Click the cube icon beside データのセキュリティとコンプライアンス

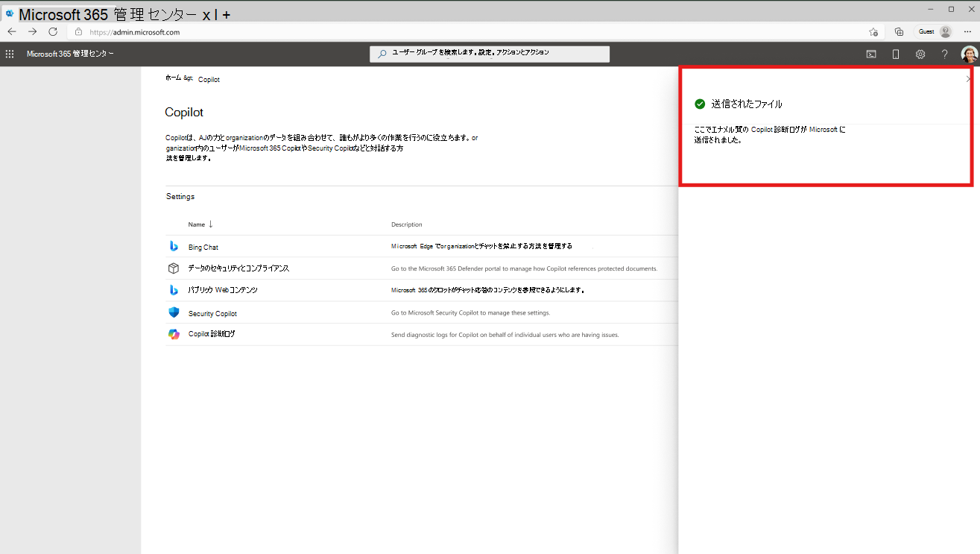(x=174, y=268)
